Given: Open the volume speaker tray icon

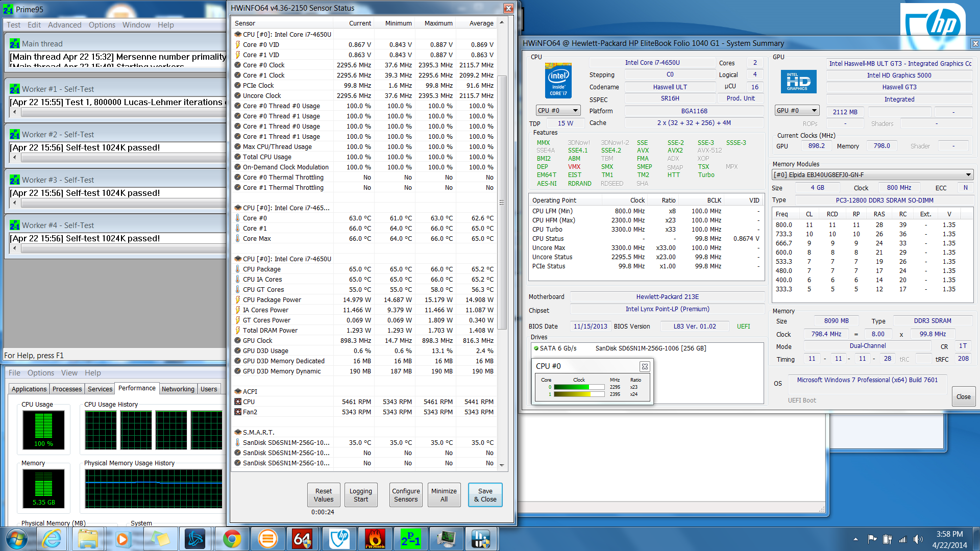Looking at the screenshot, I should pyautogui.click(x=918, y=539).
